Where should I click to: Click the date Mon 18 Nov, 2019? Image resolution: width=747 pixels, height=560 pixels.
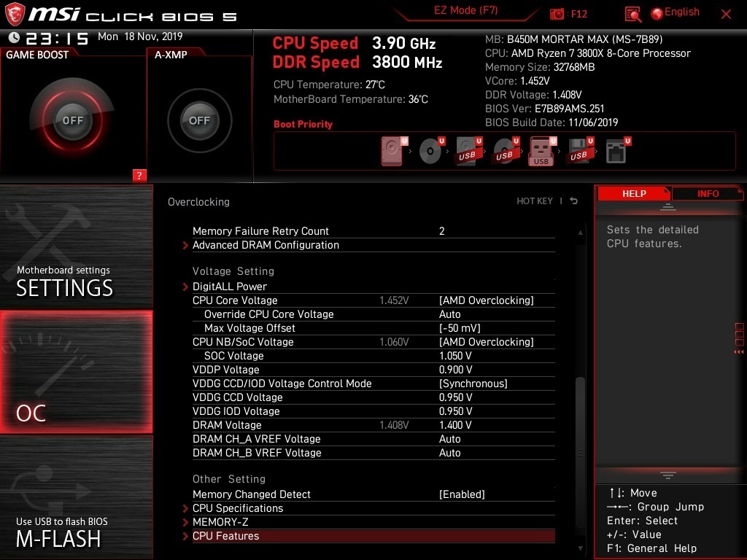(140, 36)
